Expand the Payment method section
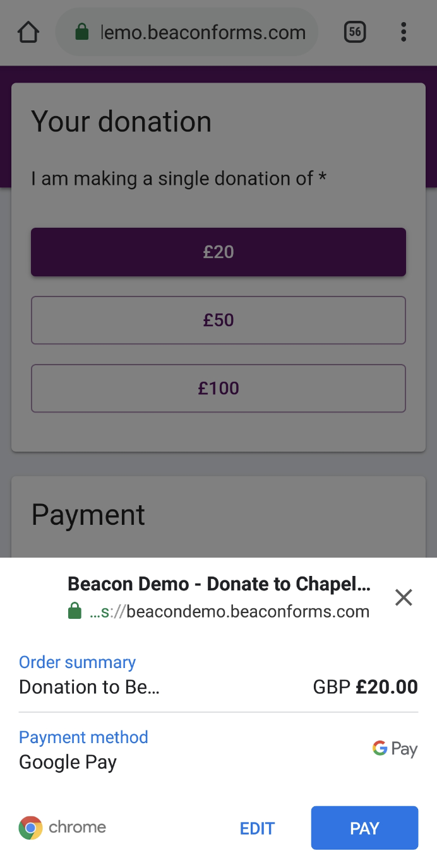 83,737
